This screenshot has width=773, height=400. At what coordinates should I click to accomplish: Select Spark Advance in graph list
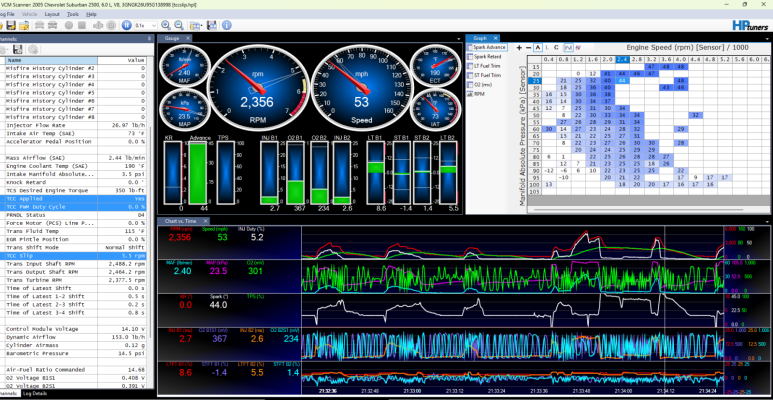point(486,47)
